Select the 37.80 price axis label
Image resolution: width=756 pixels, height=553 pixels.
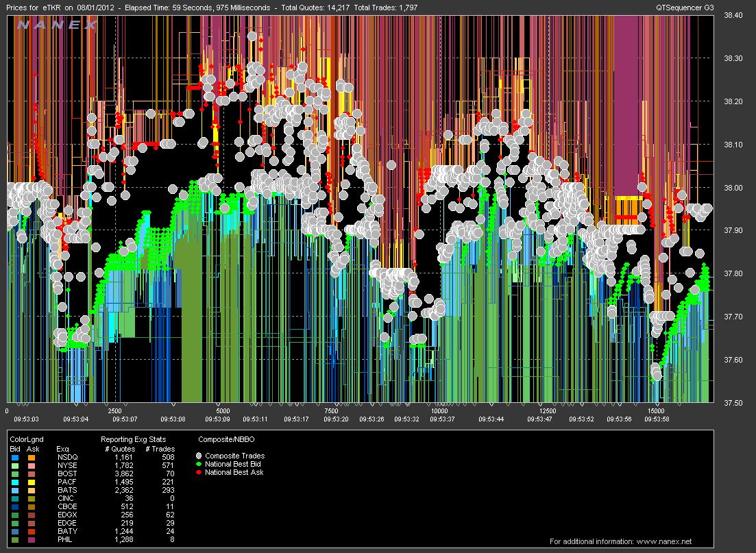[733, 273]
